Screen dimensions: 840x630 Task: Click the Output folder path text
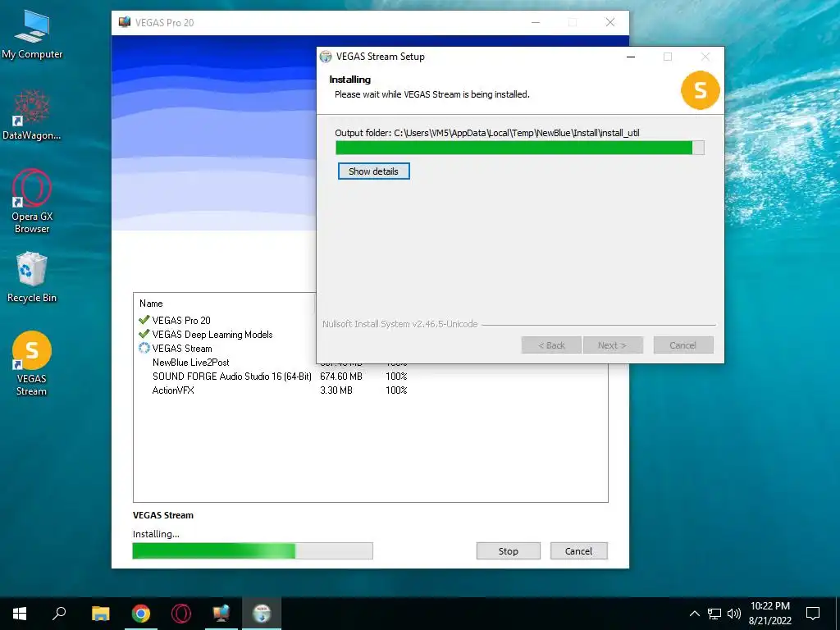click(x=487, y=133)
